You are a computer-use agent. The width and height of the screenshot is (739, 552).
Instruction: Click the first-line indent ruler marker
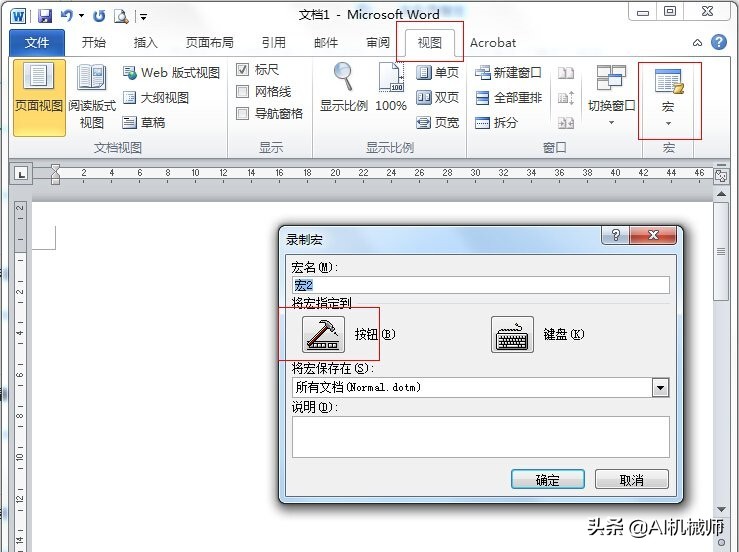(x=55, y=168)
